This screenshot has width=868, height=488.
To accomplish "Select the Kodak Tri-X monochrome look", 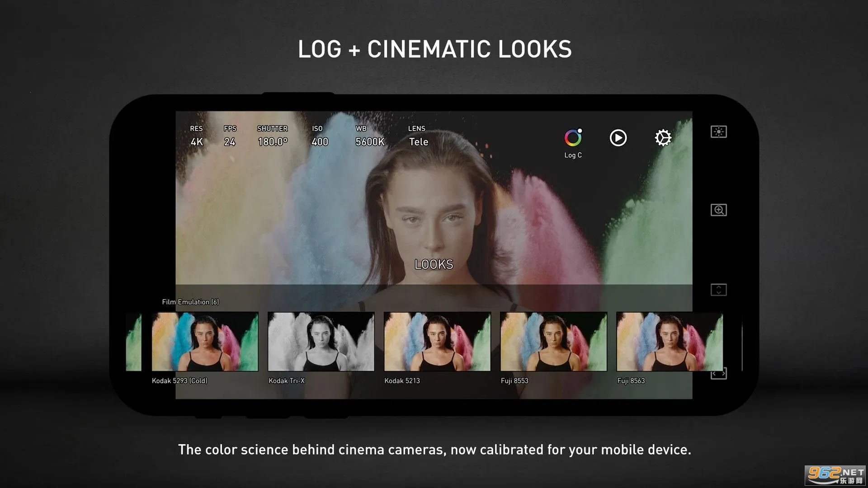I will (321, 342).
